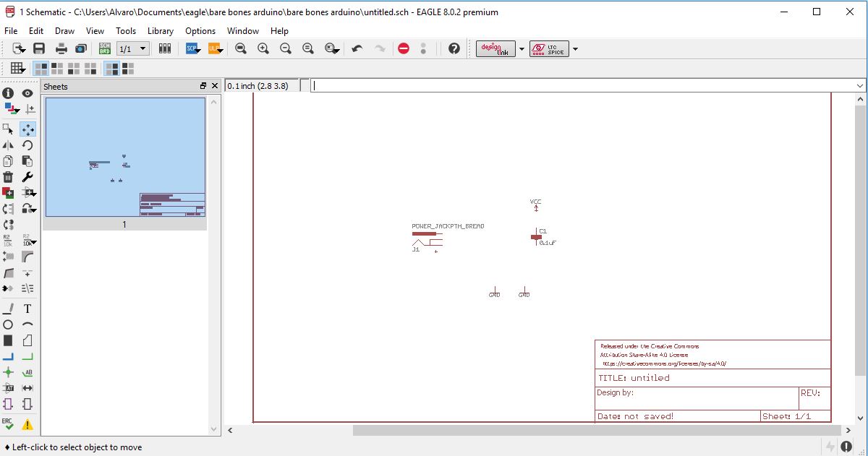This screenshot has width=868, height=456.
Task: Expand the LTC Spice dropdown arrow
Action: tap(575, 49)
